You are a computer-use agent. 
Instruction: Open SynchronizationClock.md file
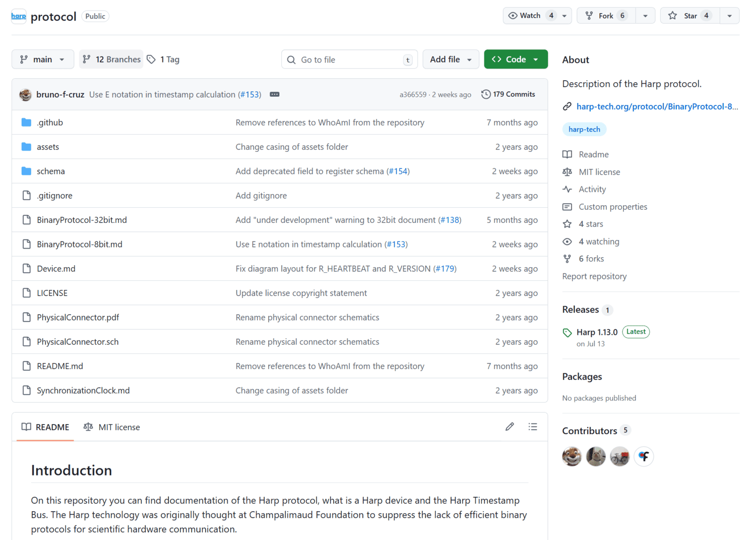pyautogui.click(x=83, y=390)
